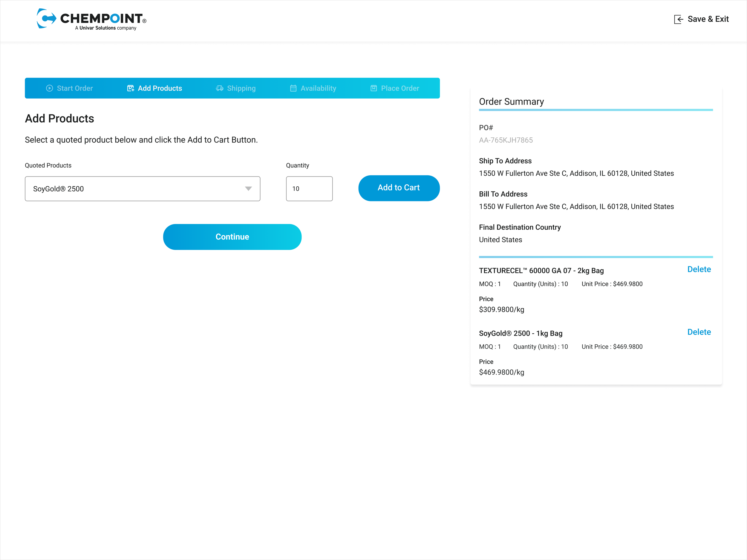
Task: Click the SoyGold® 2500 - 1kg Bag title
Action: coord(521,334)
